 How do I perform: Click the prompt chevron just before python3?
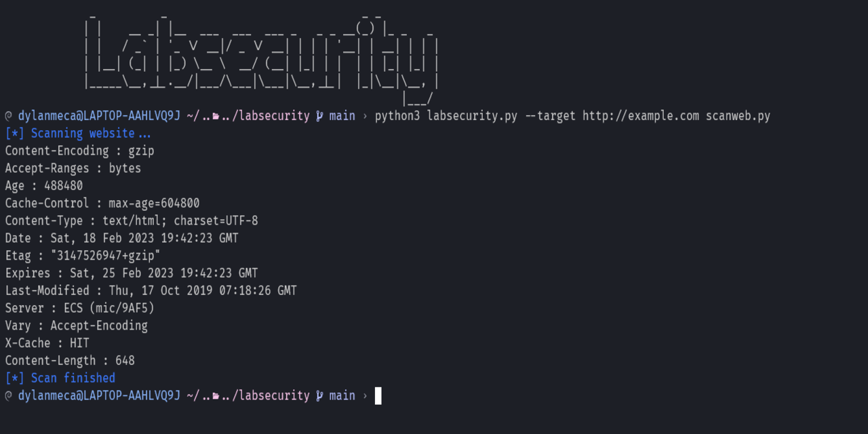point(365,116)
